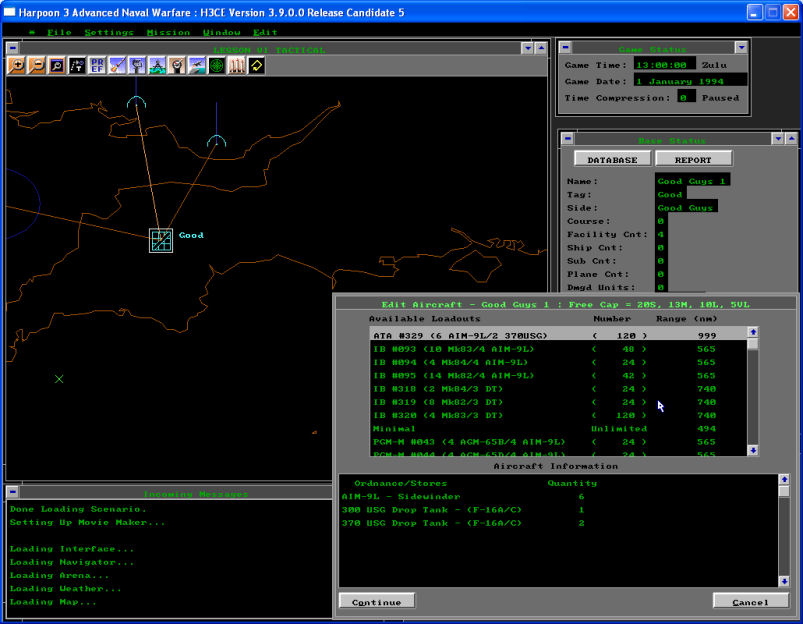Click 370 USG Drop Tank row
The height and width of the screenshot is (624, 803).
558,523
